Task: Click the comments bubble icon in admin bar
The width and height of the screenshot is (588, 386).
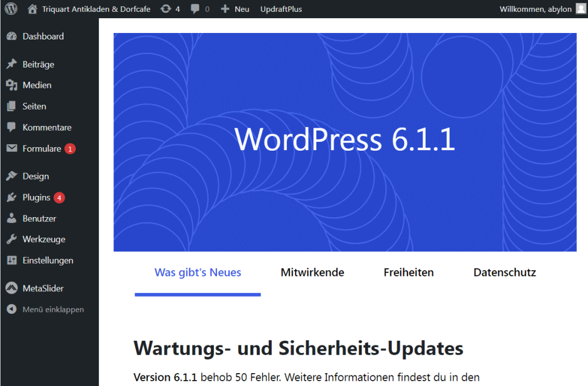Action: [195, 9]
